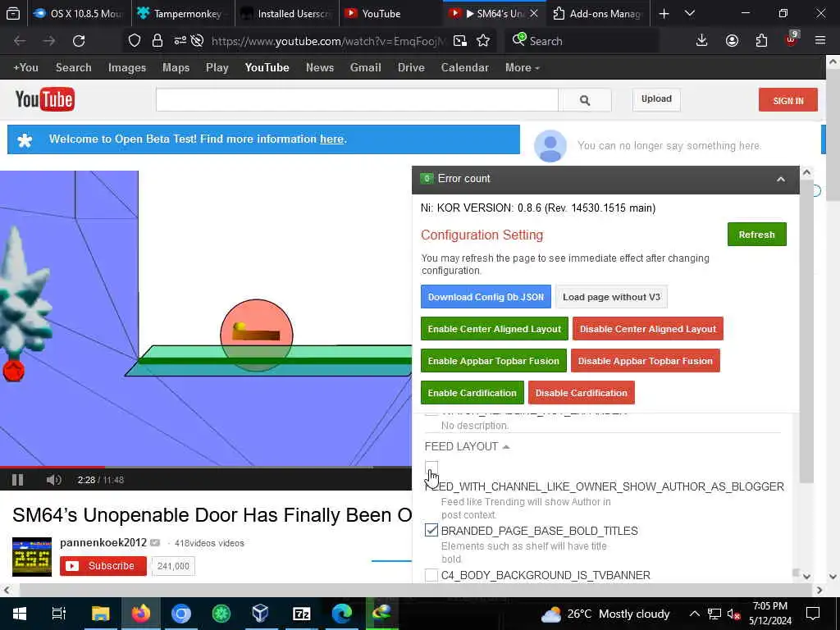Open the Firefox account icon
This screenshot has height=630, width=840.
coord(732,41)
